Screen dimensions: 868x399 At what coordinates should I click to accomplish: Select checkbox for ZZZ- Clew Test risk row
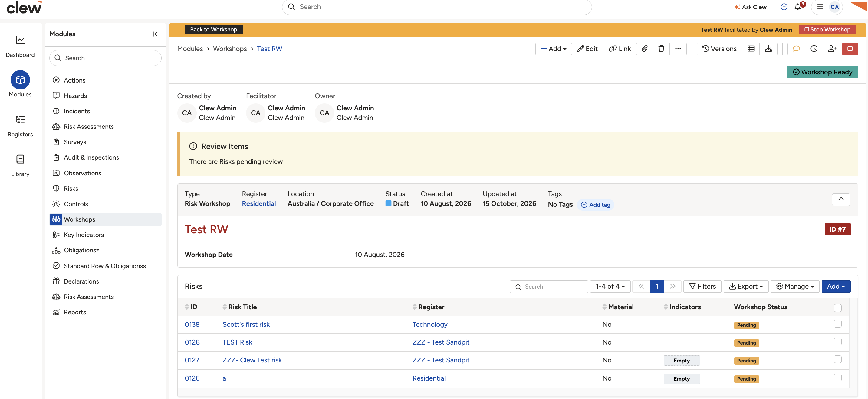(837, 359)
